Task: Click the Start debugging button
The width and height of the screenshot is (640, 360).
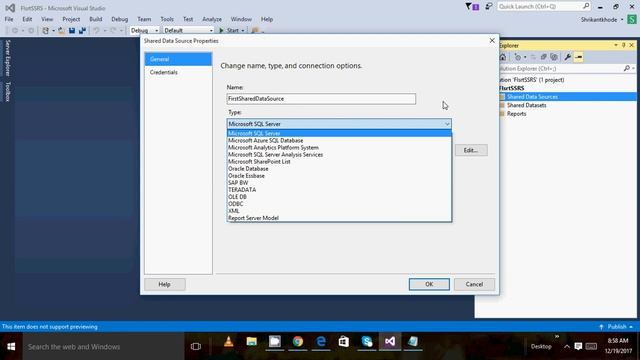Action: coord(231,31)
